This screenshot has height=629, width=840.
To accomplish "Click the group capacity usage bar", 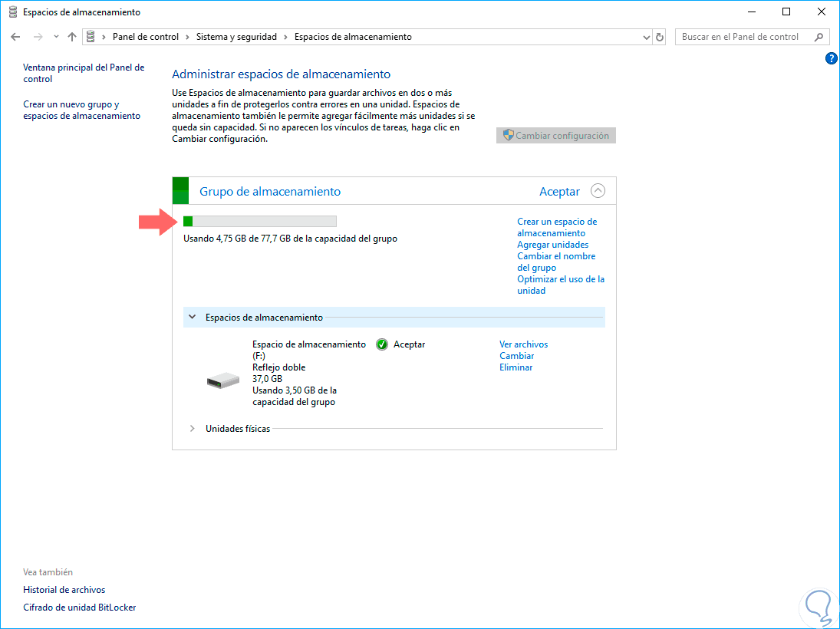I will point(260,221).
